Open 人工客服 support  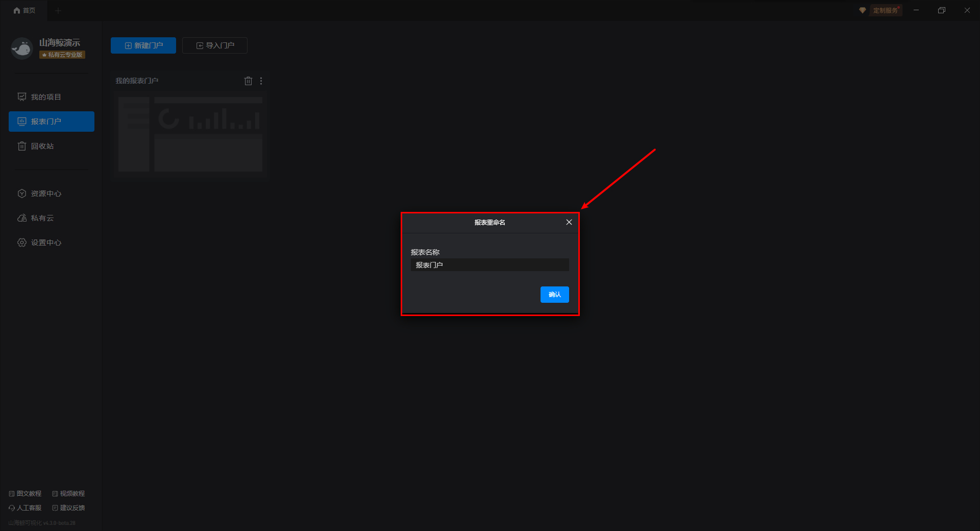26,508
